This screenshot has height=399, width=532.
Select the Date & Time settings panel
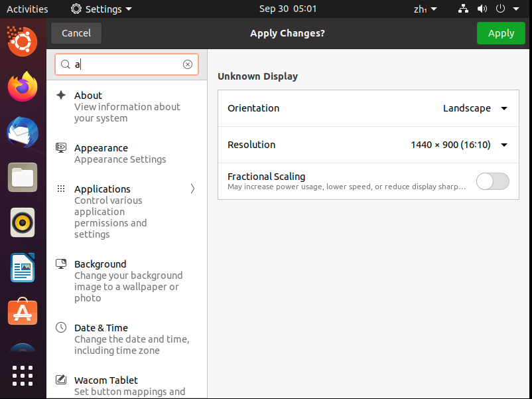point(127,339)
